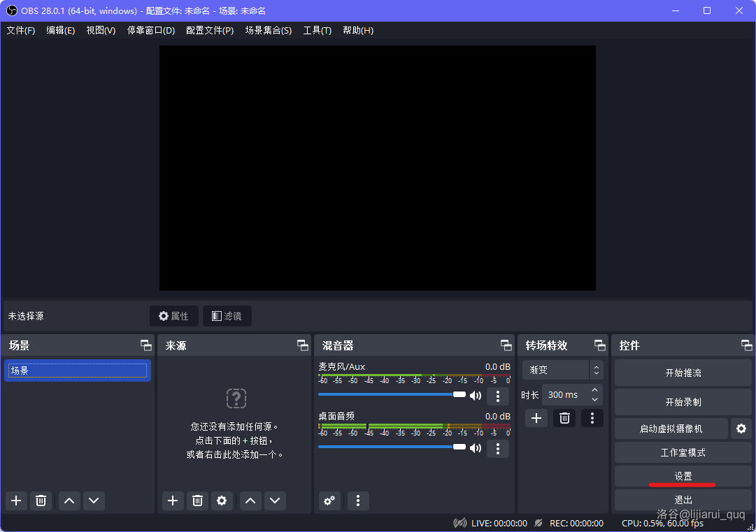This screenshot has height=532, width=756.
Task: Adjust 麦克风/Aux volume slider handle
Action: (x=459, y=394)
